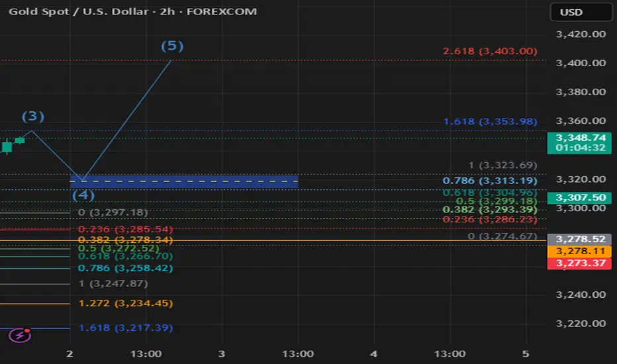Click the red 3,273.37 price label
This screenshot has height=364, width=617.
[x=579, y=263]
